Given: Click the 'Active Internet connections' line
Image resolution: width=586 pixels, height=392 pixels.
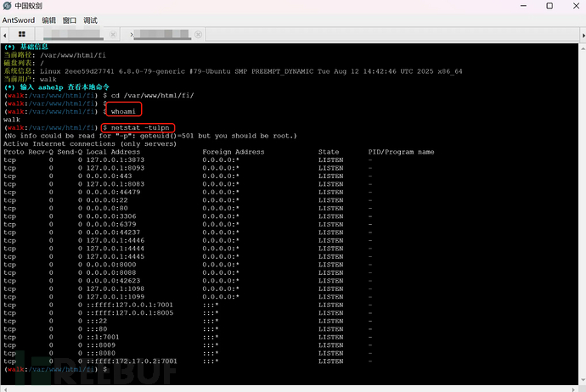Looking at the screenshot, I should pos(90,143).
